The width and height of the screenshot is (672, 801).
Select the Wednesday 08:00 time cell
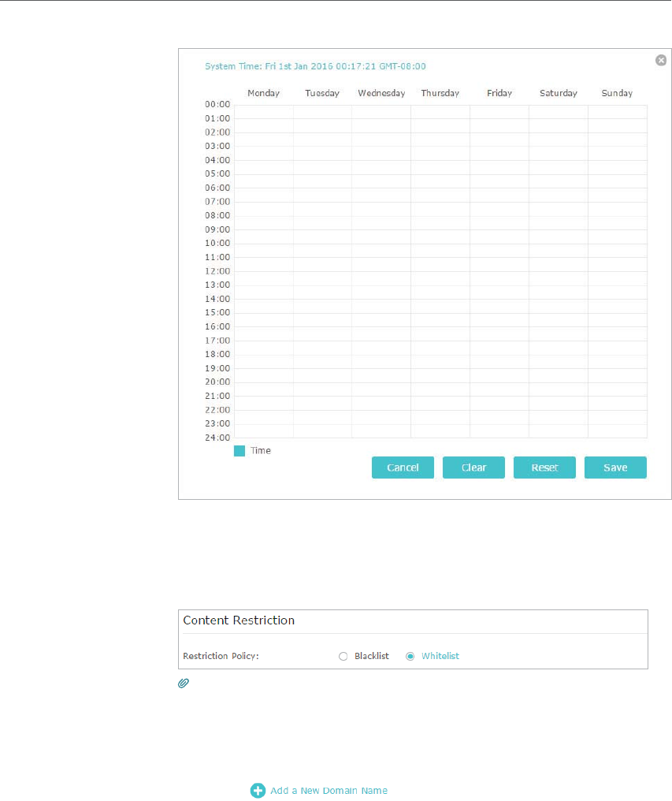pyautogui.click(x=381, y=223)
